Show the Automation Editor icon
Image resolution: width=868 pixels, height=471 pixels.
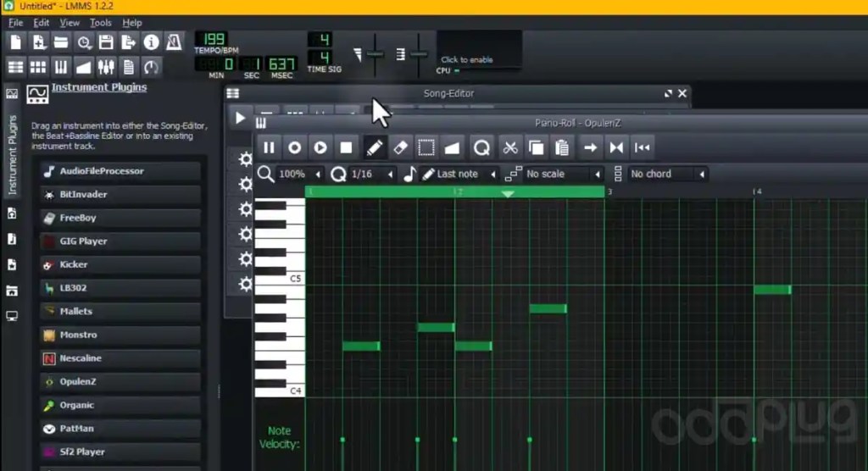coord(84,68)
